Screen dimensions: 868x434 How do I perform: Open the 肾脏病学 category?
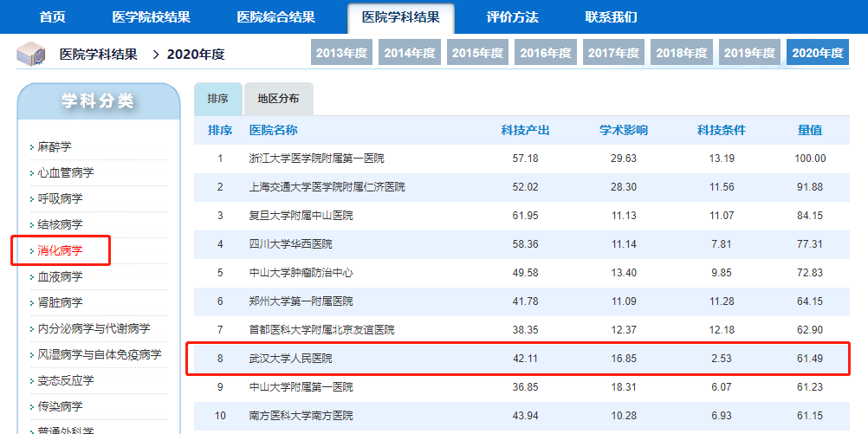[60, 302]
